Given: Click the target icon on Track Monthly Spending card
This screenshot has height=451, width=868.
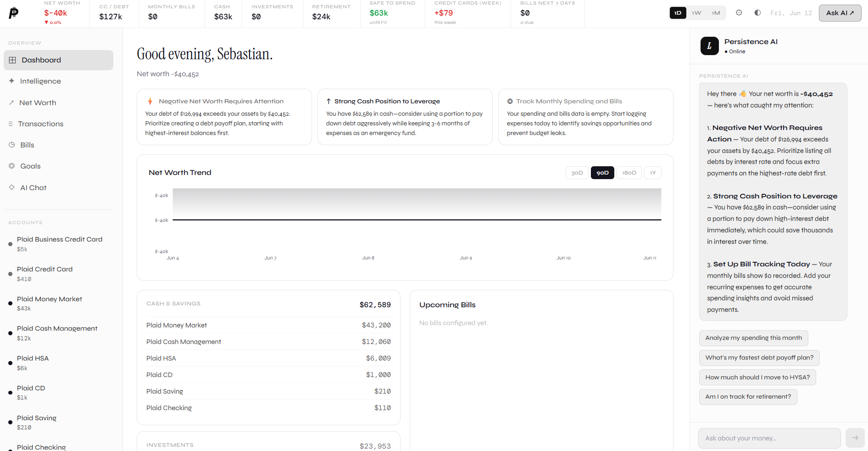Looking at the screenshot, I should [x=510, y=101].
